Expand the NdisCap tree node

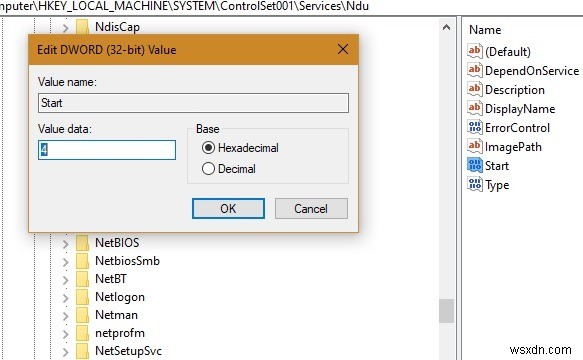pos(65,28)
